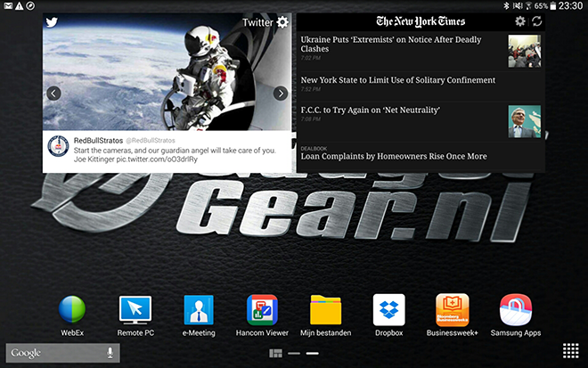Open Loan Complaints by Homeowners article
588x368 pixels.
tap(394, 156)
